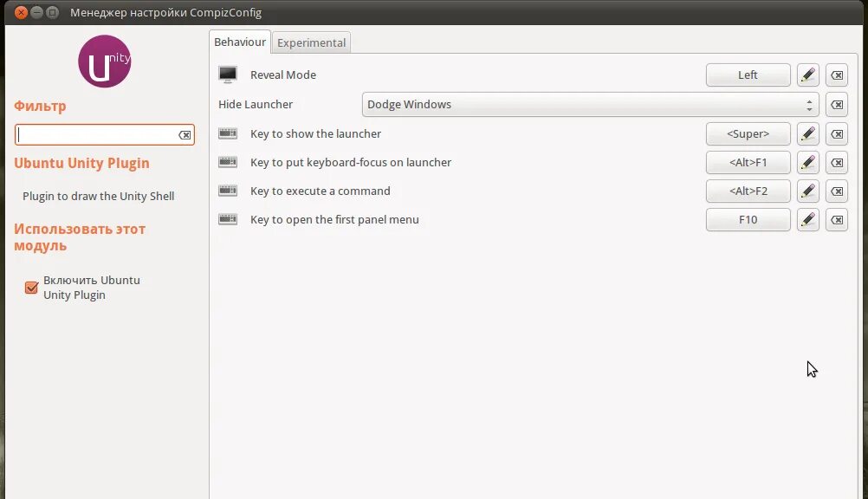This screenshot has width=868, height=499.
Task: Minimize the CompizConfig settings window
Action: (x=36, y=12)
